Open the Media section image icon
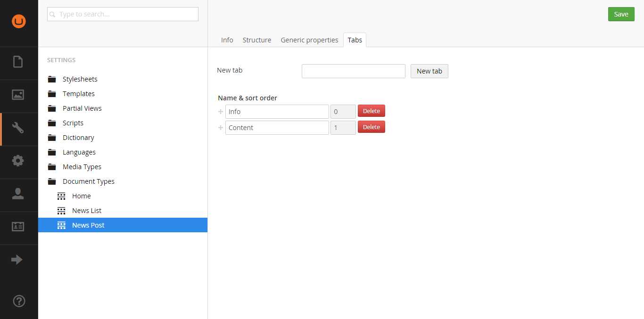Image resolution: width=644 pixels, height=319 pixels. [x=18, y=95]
